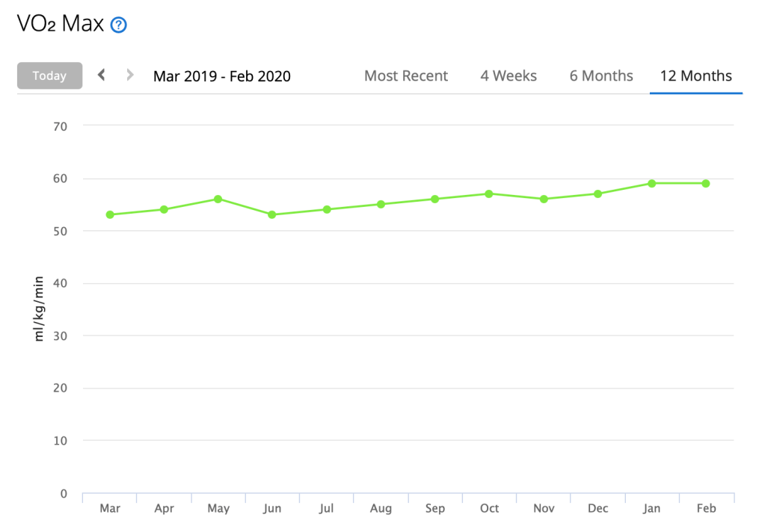Go to next period with right arrow
The width and height of the screenshot is (765, 532).
[x=130, y=75]
